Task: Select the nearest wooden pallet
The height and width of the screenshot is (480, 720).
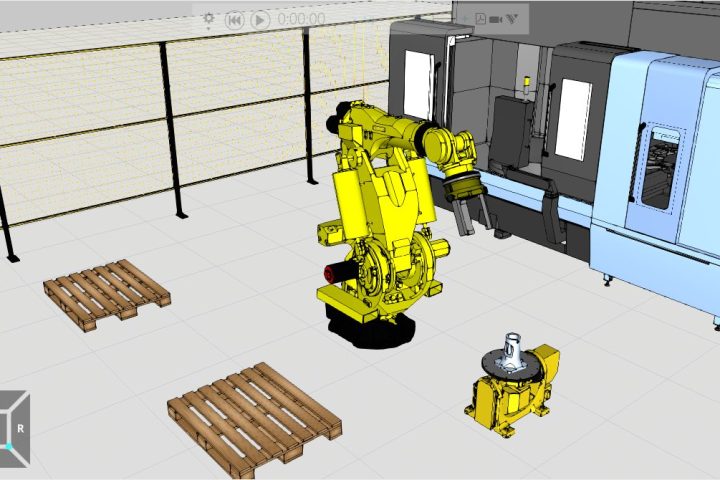Action: tap(254, 410)
